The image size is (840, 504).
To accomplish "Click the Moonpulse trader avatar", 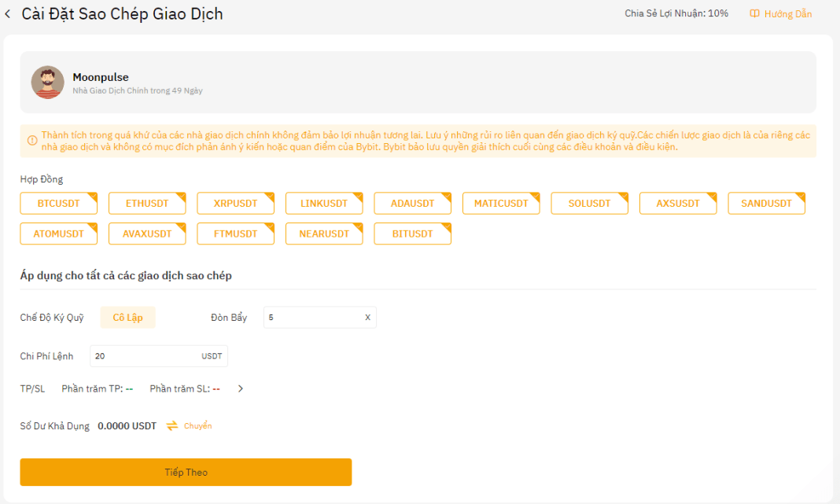I will point(48,83).
